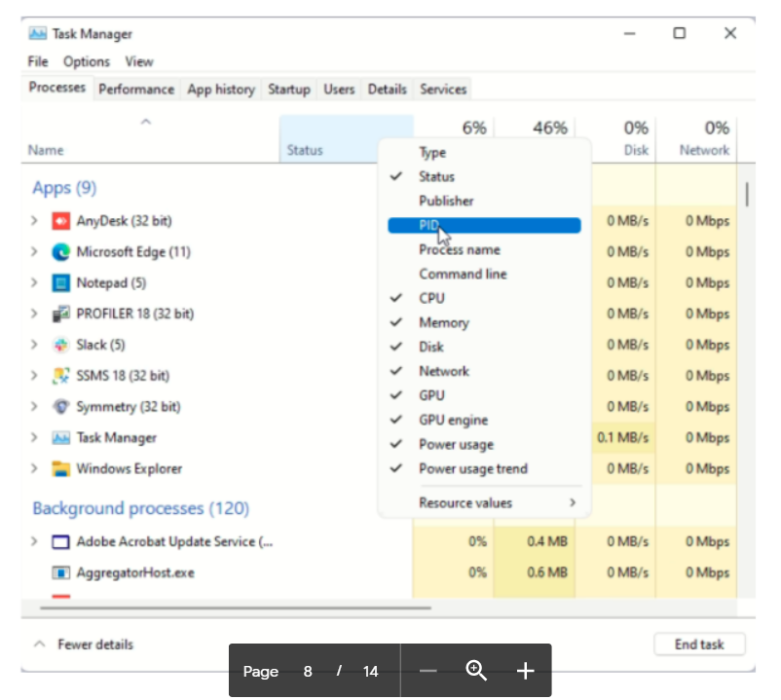
Task: Uncheck the Status column option
Action: pos(436,177)
